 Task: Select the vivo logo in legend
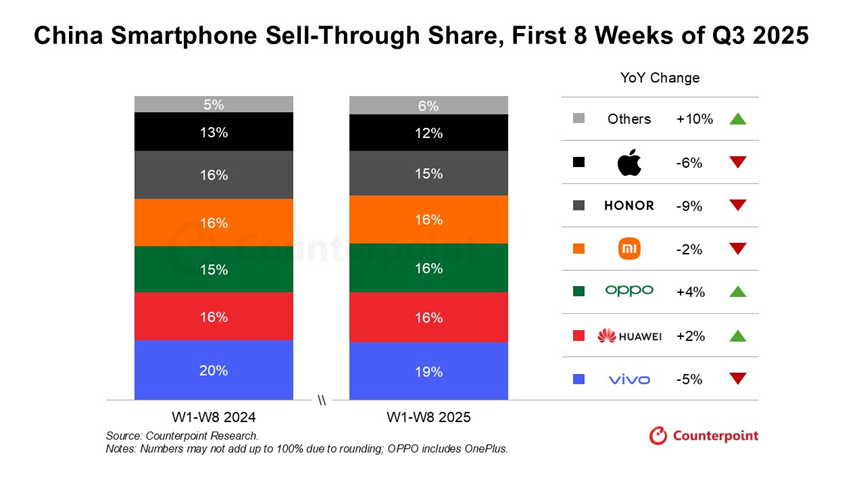tap(629, 379)
